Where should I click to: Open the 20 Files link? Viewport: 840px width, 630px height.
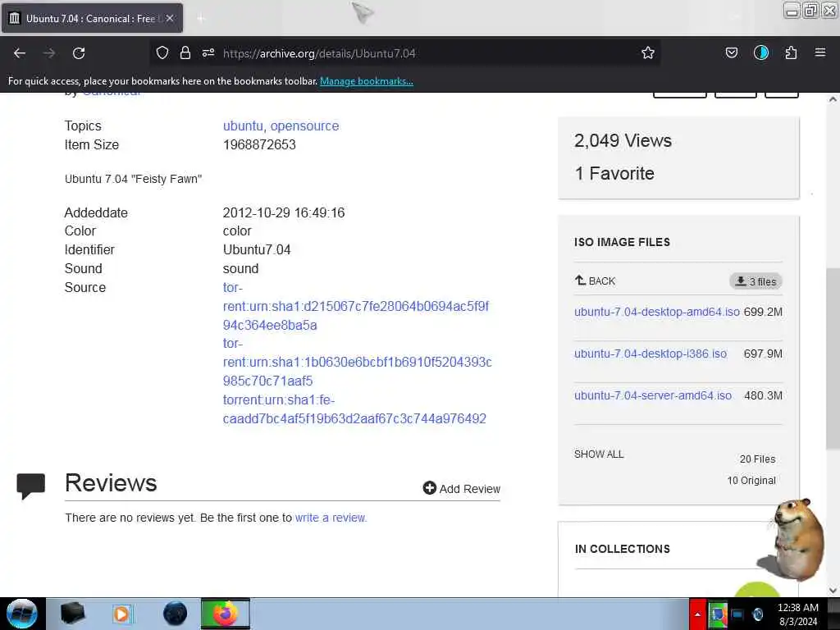[757, 459]
